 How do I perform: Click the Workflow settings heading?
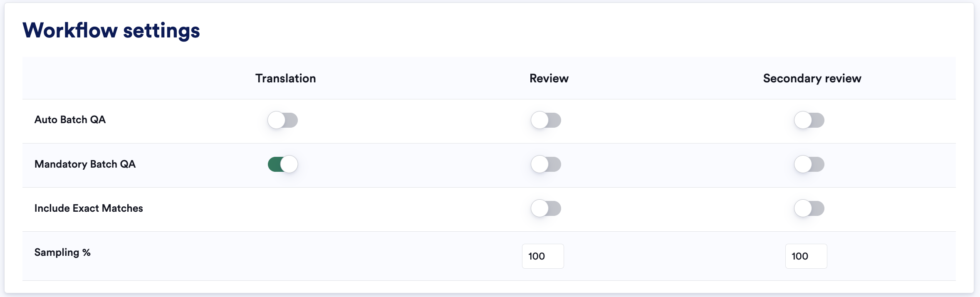[x=111, y=30]
